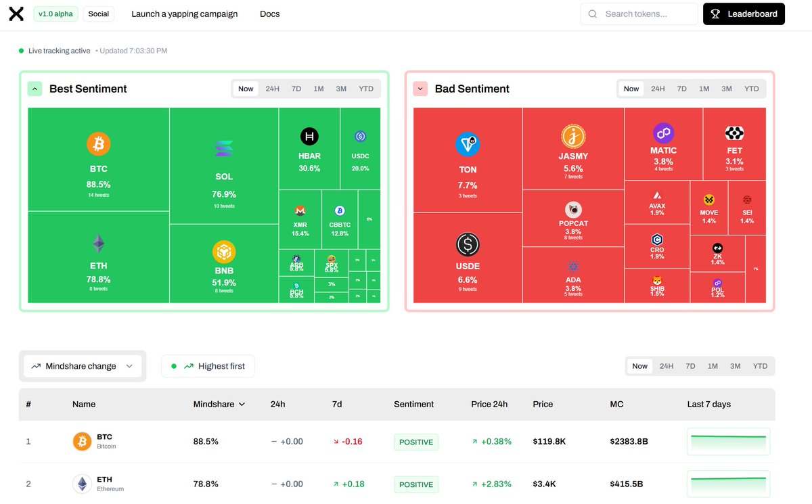Click the Price 24h column header
812x504 pixels.
[x=489, y=405]
